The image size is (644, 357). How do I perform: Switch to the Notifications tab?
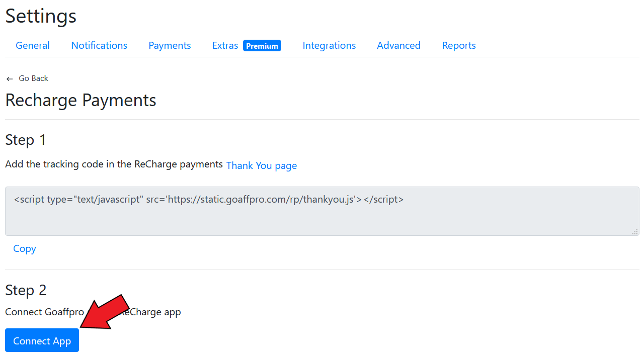point(99,45)
